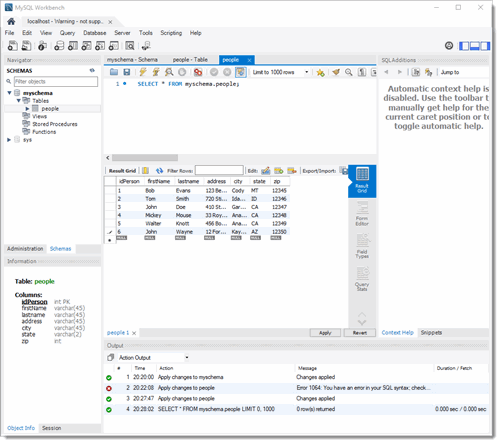Switch to myschema - Schema tab

132,60
